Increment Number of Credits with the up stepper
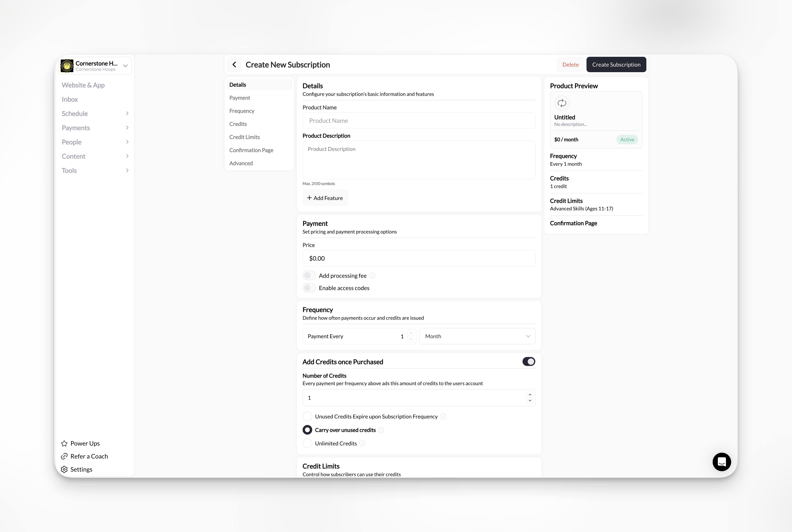 [x=530, y=395]
